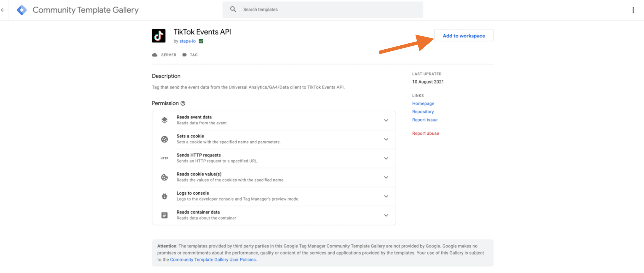This screenshot has width=644, height=273.
Task: Click the Sets a cookie title text
Action: [x=190, y=136]
